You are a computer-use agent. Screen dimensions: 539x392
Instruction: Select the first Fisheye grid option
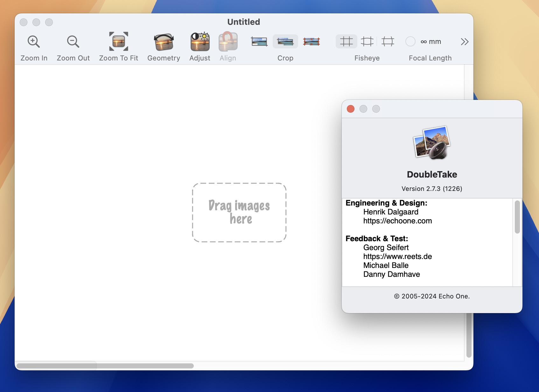click(346, 42)
